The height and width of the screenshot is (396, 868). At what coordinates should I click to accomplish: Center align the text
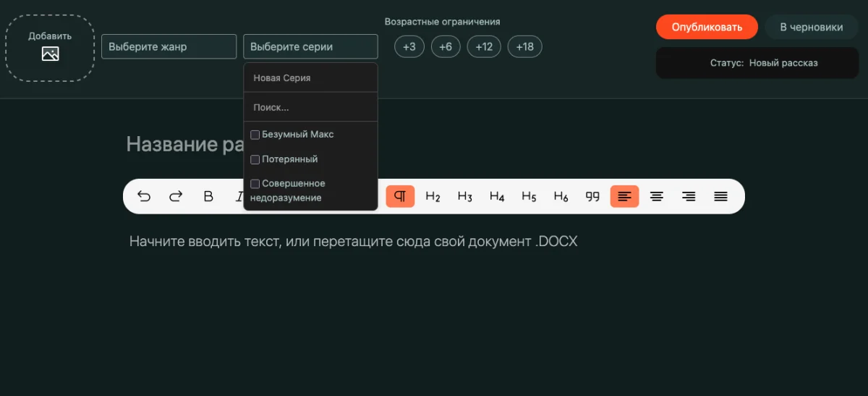pos(656,196)
